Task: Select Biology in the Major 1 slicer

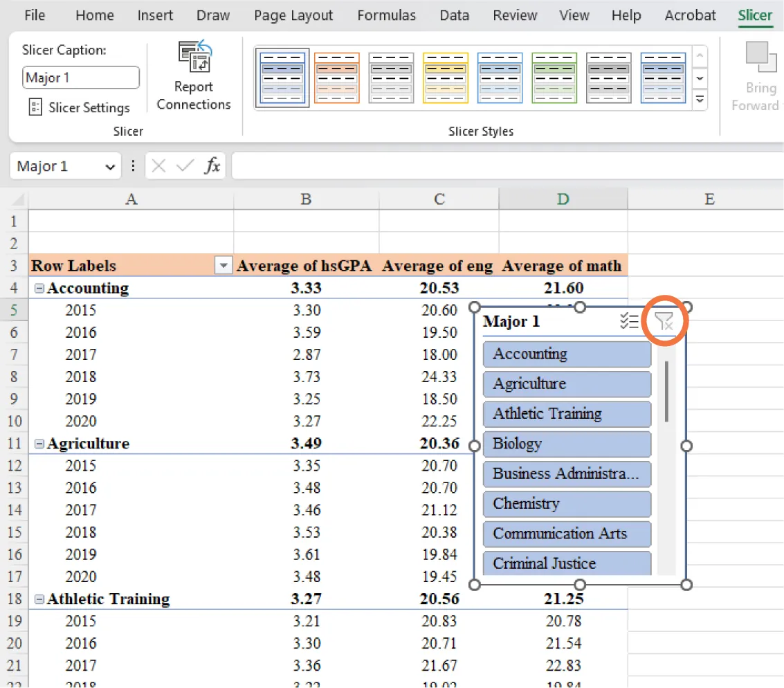Action: tap(567, 444)
